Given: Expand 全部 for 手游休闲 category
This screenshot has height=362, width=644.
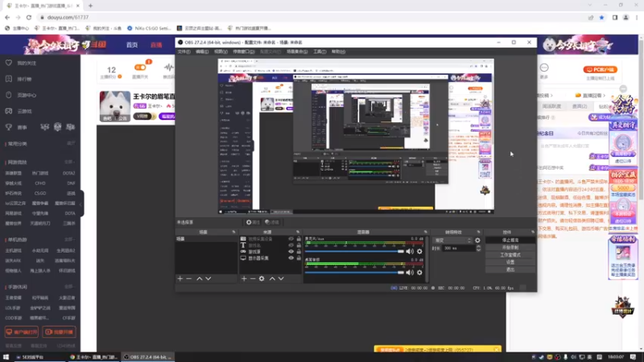Looking at the screenshot, I should coord(70,286).
